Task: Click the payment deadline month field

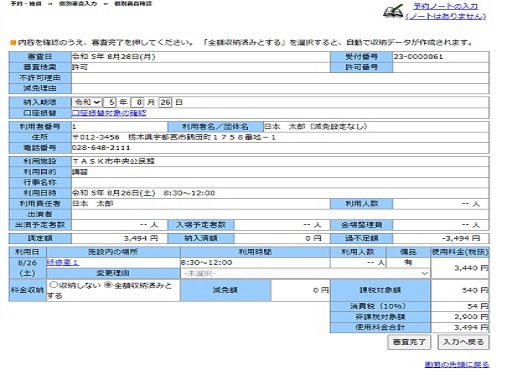Action: pyautogui.click(x=137, y=102)
